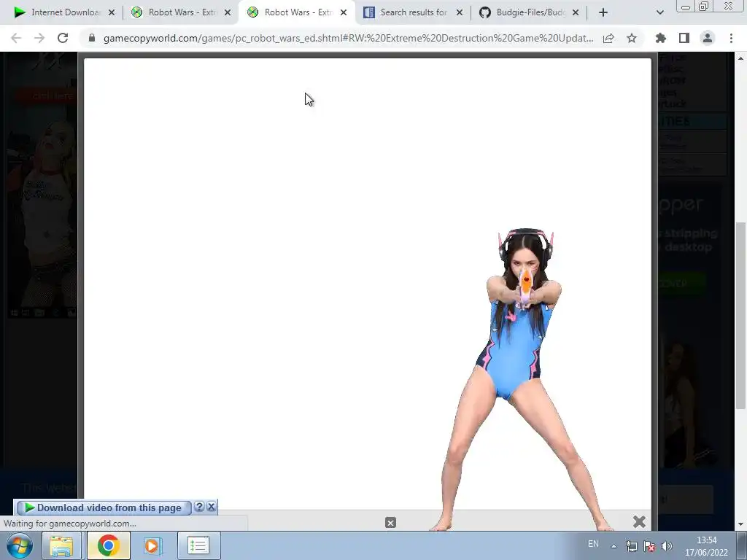Click Download video from this page
Image resolution: width=747 pixels, height=560 pixels.
point(104,507)
